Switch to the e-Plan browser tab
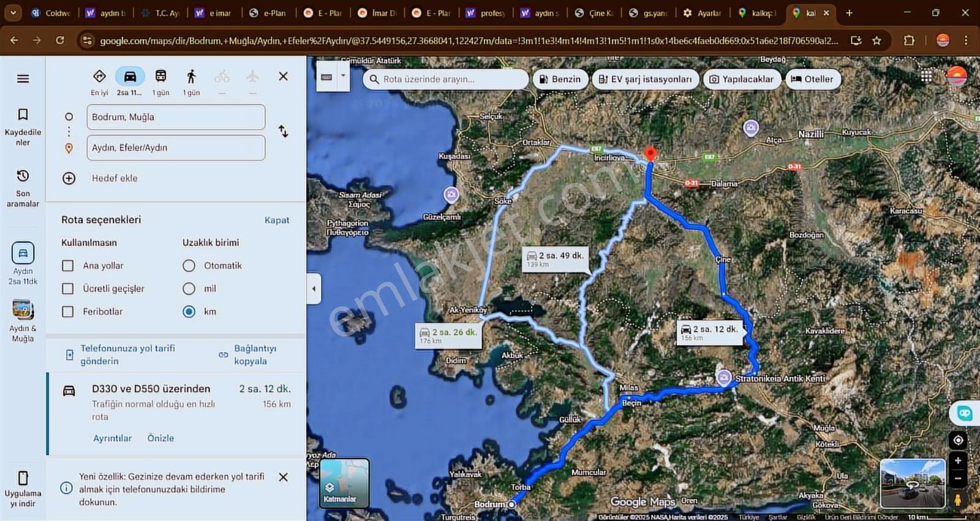 click(268, 13)
